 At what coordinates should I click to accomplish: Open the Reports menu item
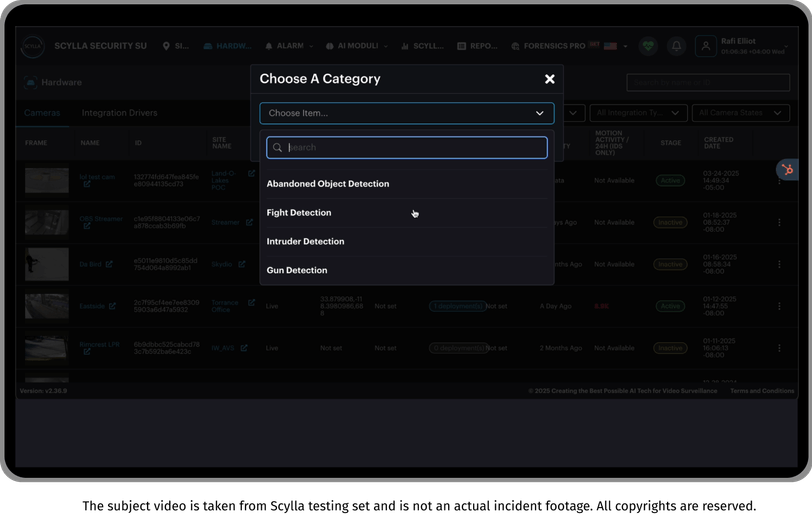coord(477,46)
